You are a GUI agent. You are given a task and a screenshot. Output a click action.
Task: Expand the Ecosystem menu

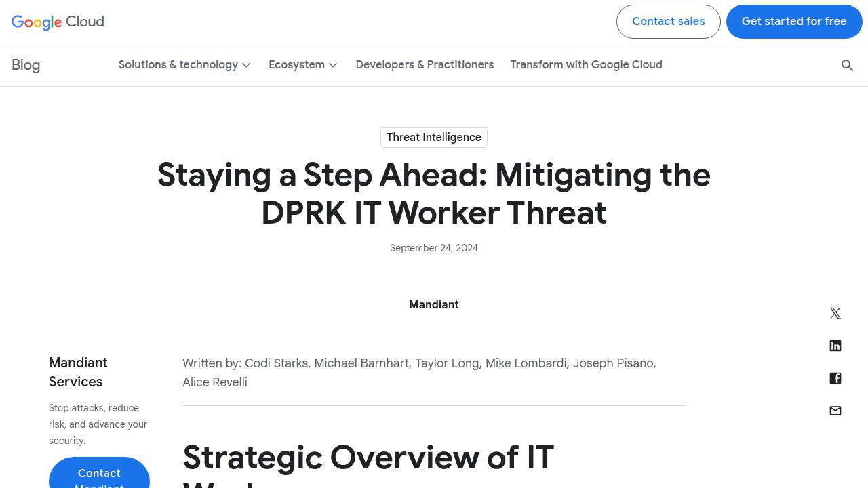(x=303, y=65)
